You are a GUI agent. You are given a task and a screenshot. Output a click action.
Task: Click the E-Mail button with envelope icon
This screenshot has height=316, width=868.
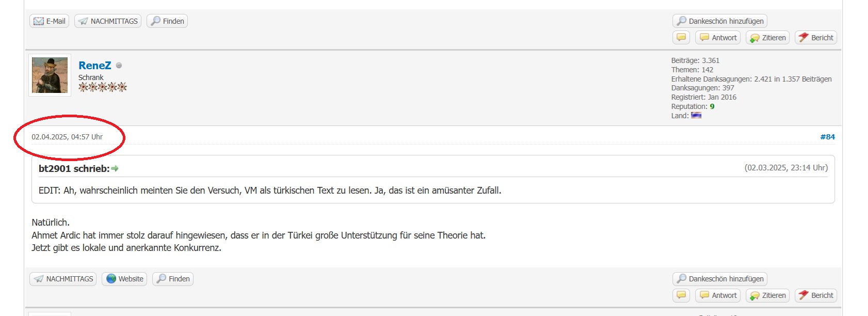point(50,21)
